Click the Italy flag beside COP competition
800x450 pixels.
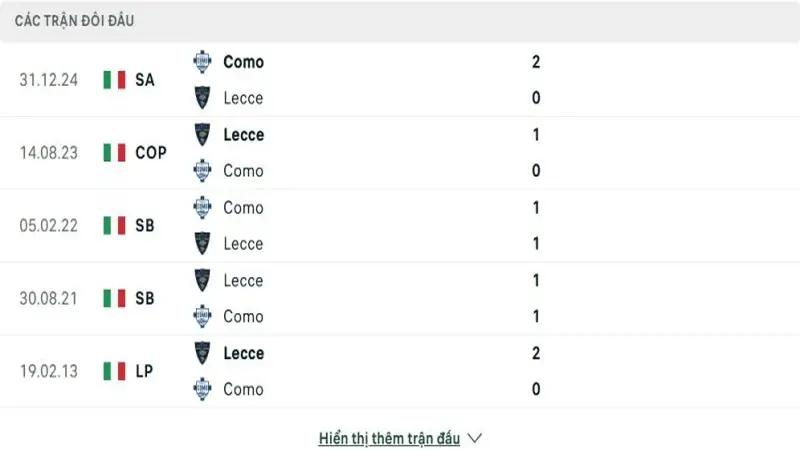[x=114, y=153]
